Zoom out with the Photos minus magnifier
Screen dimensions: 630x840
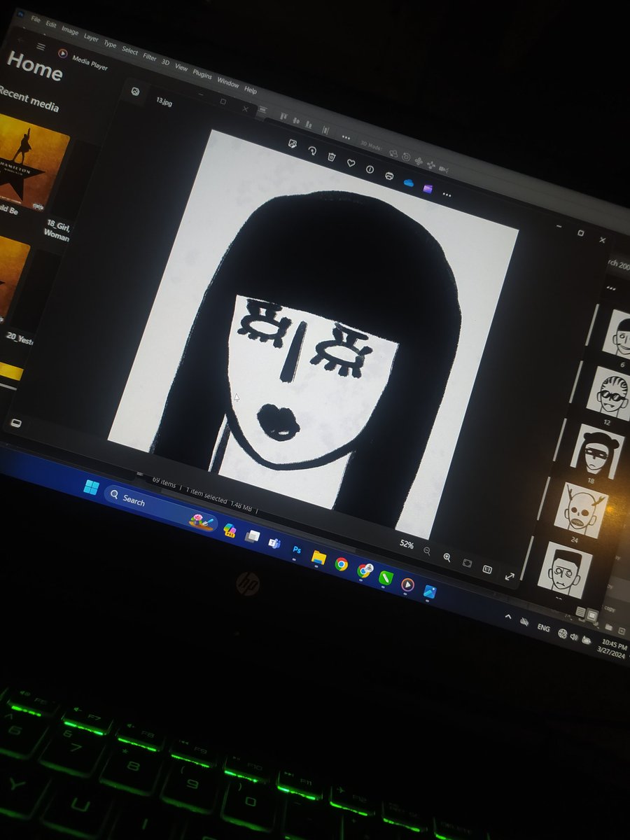coord(427,552)
